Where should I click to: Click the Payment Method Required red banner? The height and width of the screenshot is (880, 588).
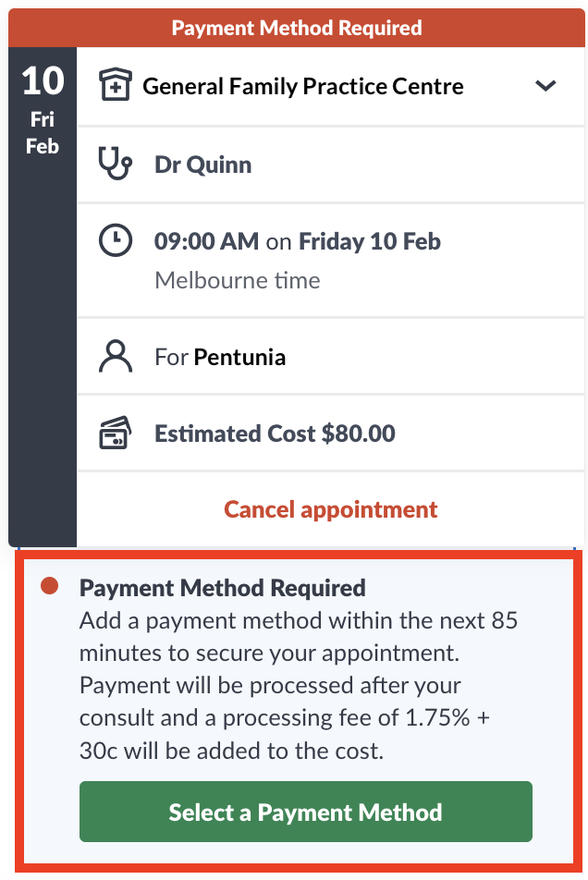point(297,28)
